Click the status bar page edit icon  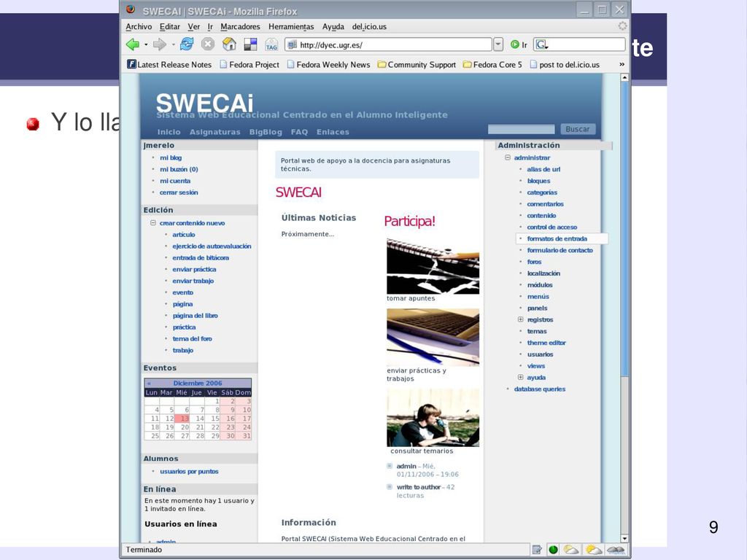[537, 550]
